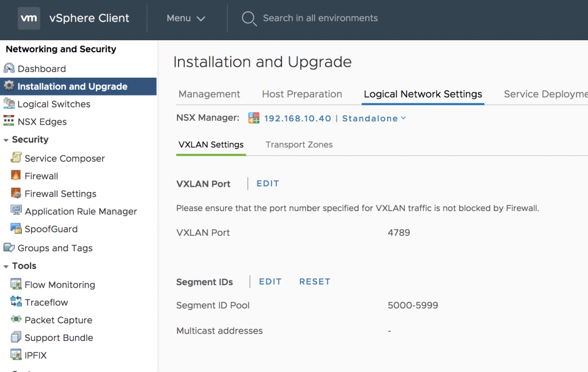
Task: Switch to the Host Preparation tab
Action: 302,94
